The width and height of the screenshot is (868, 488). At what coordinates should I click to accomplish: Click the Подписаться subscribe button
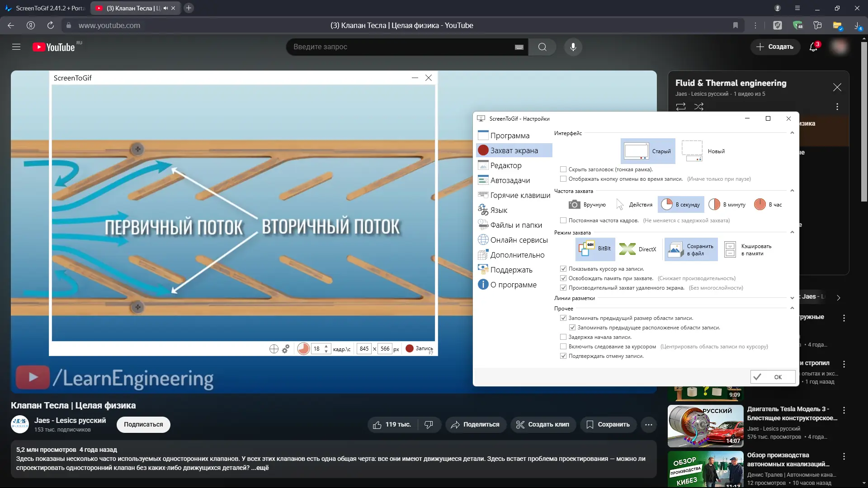(143, 424)
